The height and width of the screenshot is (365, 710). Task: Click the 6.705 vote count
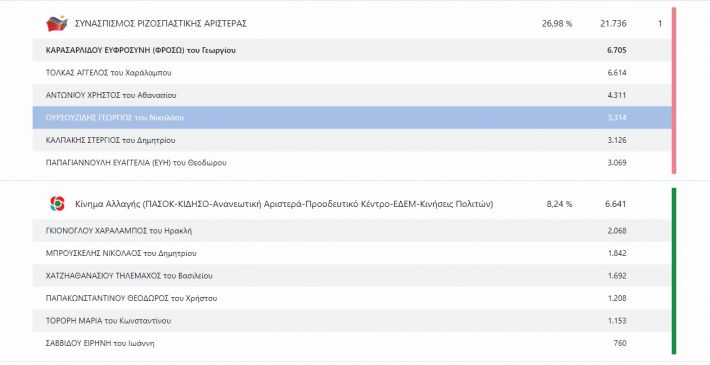pos(617,50)
